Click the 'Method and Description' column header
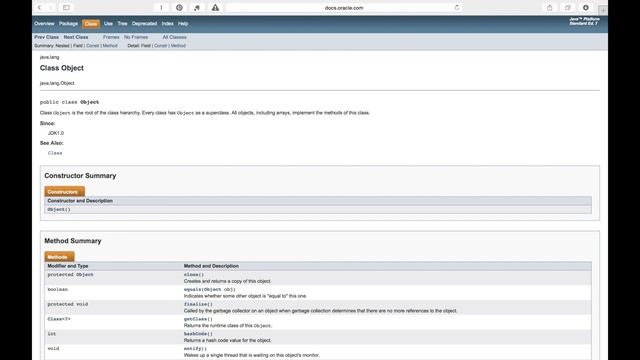This screenshot has height=360, width=640. click(211, 266)
